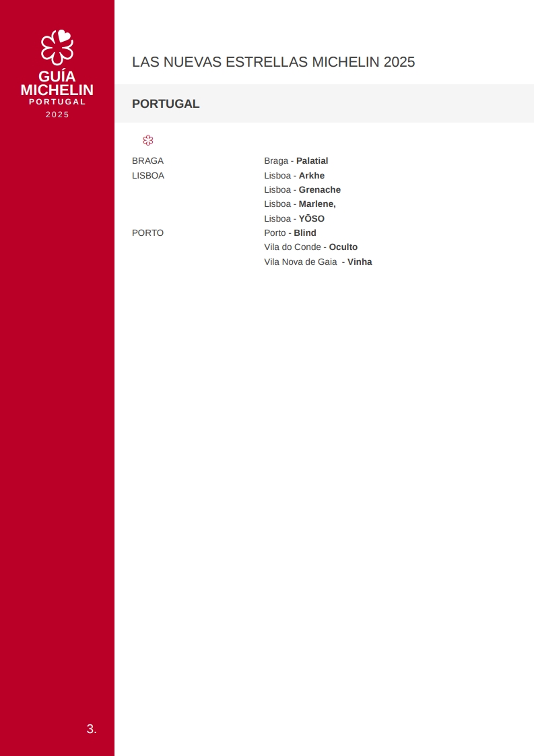Click the sidebar year '2025'
Screen dimensions: 534x756
click(57, 115)
